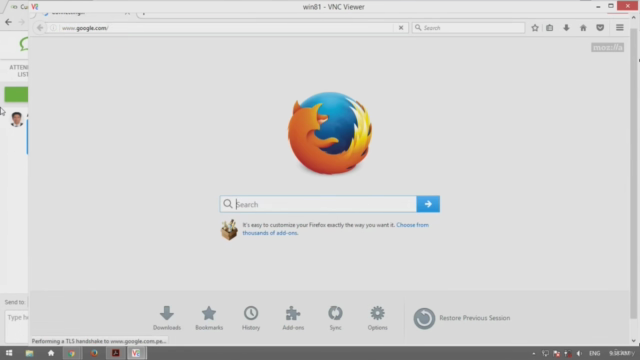This screenshot has height=360, width=640.
Task: Submit search with the blue arrow button
Action: (x=428, y=204)
